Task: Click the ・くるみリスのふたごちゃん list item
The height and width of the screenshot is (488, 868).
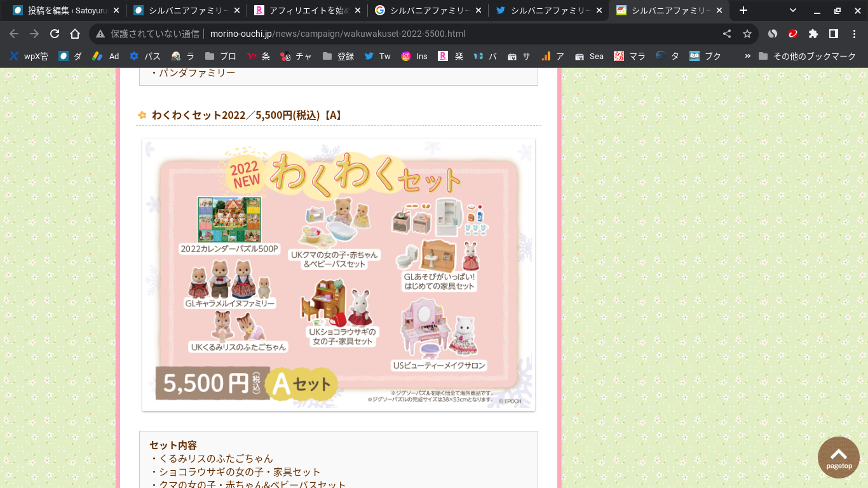Action: tap(212, 458)
